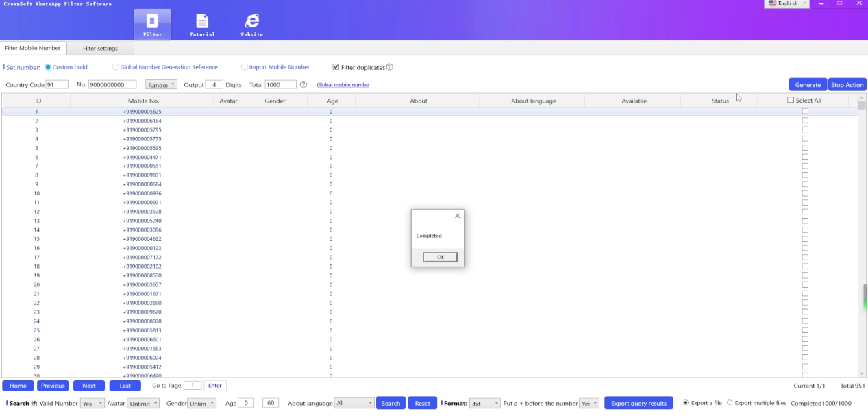Viewport: 868px width, 420px height.
Task: Open the Valid Number dropdown
Action: (x=92, y=403)
